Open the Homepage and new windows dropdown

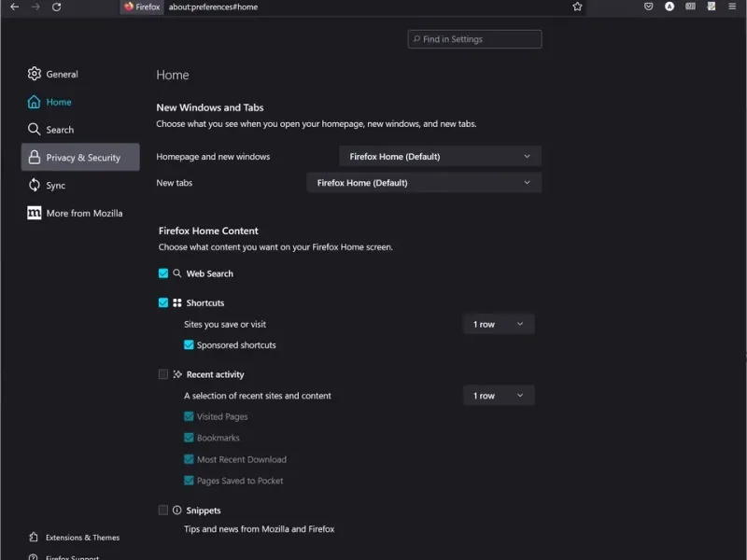tap(440, 157)
